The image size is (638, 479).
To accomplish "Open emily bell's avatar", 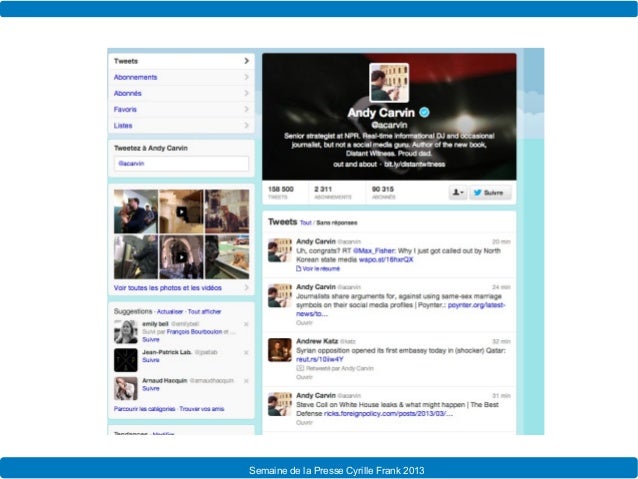I will (x=126, y=332).
